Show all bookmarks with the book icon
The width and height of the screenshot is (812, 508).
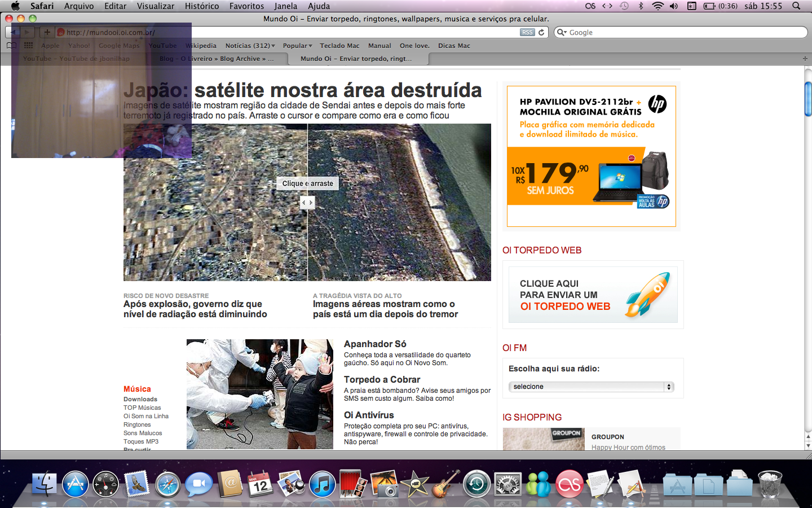[12, 46]
